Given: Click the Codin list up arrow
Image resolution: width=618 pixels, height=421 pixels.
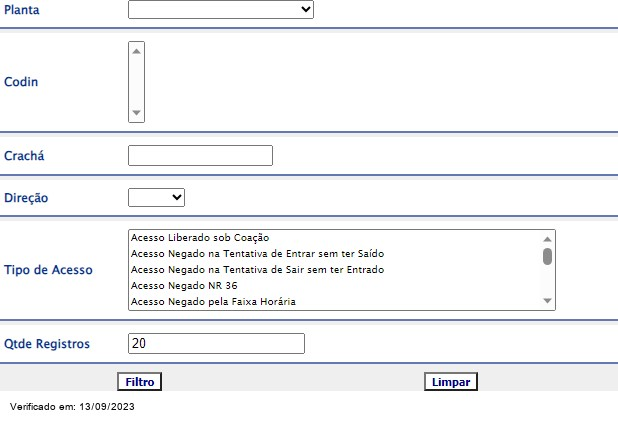Looking at the screenshot, I should click(136, 51).
